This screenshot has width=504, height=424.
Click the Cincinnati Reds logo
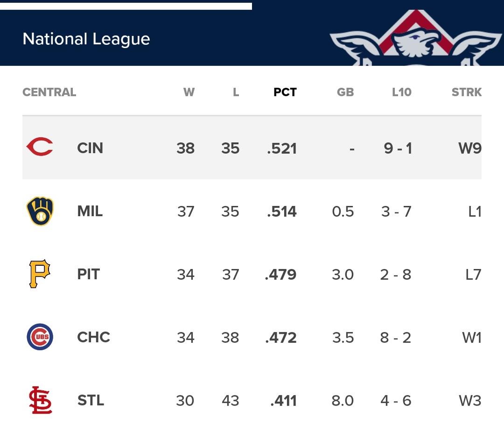click(40, 148)
